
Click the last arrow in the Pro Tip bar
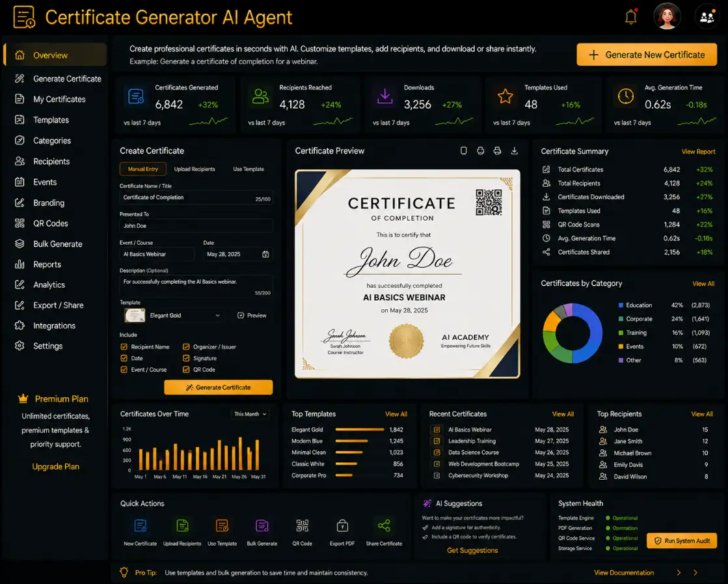[x=695, y=572]
